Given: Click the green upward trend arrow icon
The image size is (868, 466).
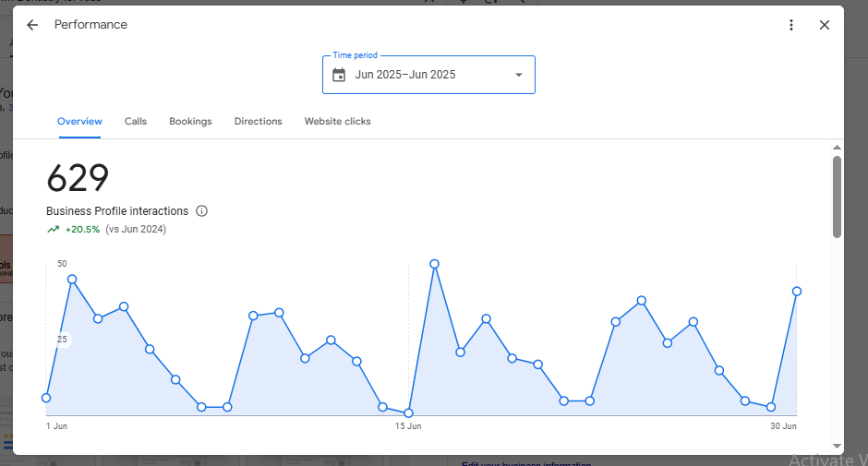Looking at the screenshot, I should point(54,229).
